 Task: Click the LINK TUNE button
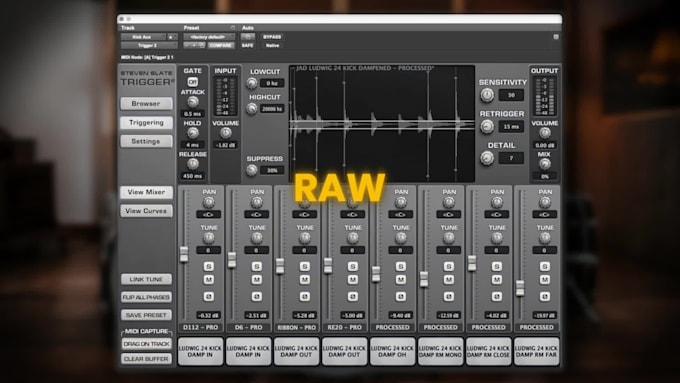pos(146,279)
